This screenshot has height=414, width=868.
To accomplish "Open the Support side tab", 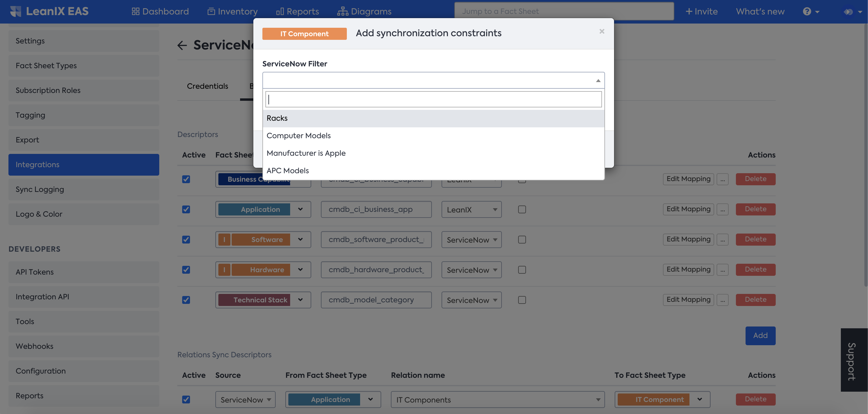I will (x=854, y=360).
